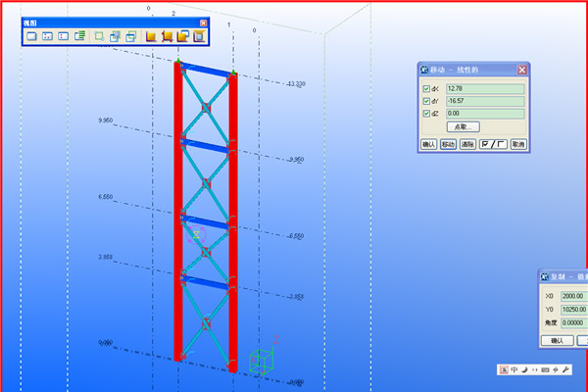Click the wrench icon in IME bar

point(565,369)
